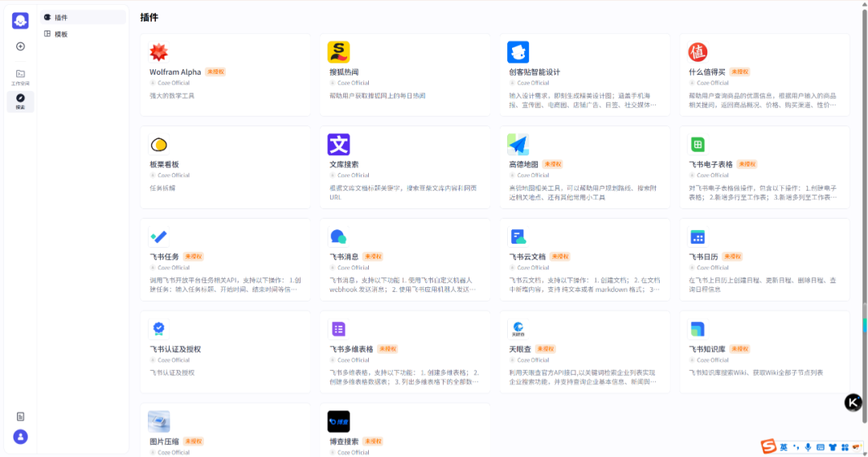Click 未授权 tag beside 飞书电子表格
The image size is (868, 457).
(x=747, y=164)
